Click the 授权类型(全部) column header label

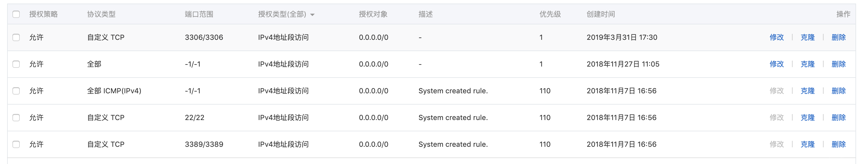pos(282,14)
